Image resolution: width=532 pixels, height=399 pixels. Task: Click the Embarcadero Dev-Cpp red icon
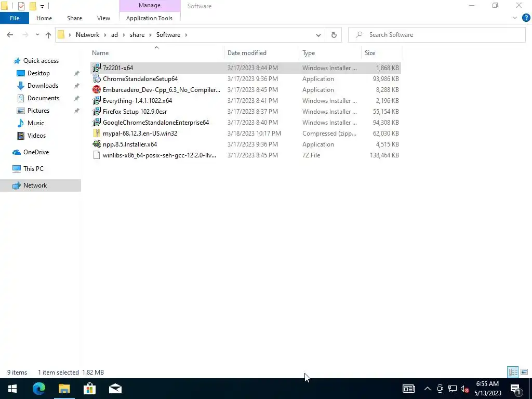click(97, 89)
